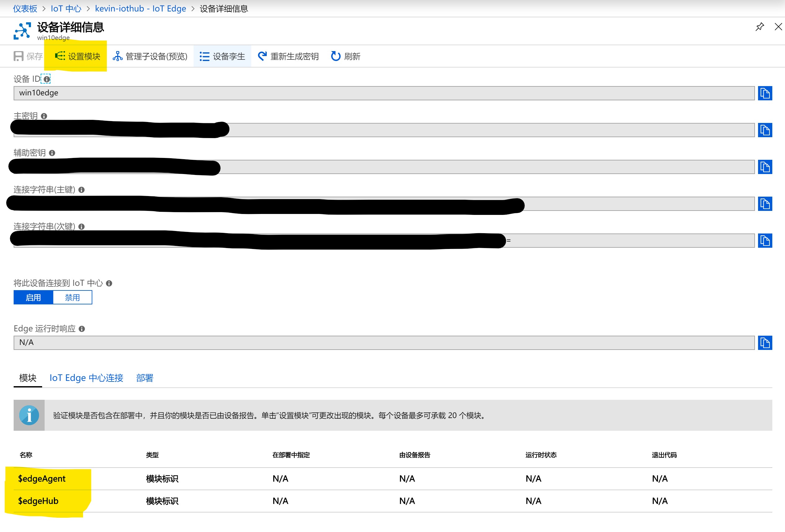Click the blue info icon in the banner
The width and height of the screenshot is (785, 532).
pyautogui.click(x=29, y=415)
